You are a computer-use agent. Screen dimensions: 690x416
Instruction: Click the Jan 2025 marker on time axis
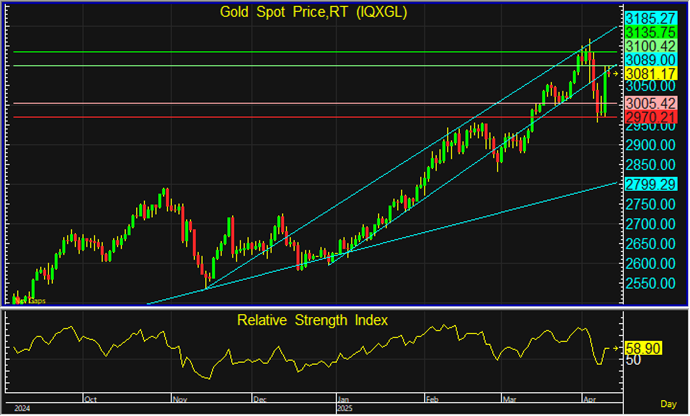[344, 399]
